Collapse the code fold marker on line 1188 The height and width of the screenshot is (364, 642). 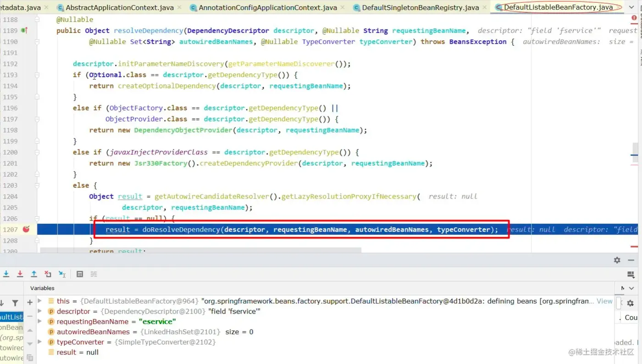[x=37, y=20]
